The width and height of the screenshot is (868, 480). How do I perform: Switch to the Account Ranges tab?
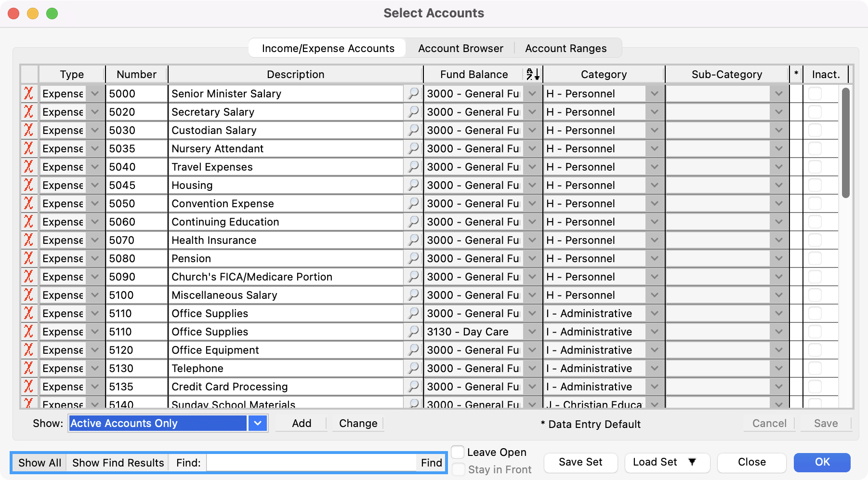[x=566, y=48]
